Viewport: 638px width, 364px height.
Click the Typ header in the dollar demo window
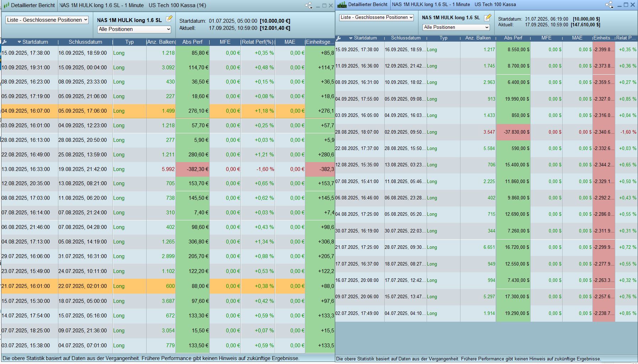click(443, 38)
